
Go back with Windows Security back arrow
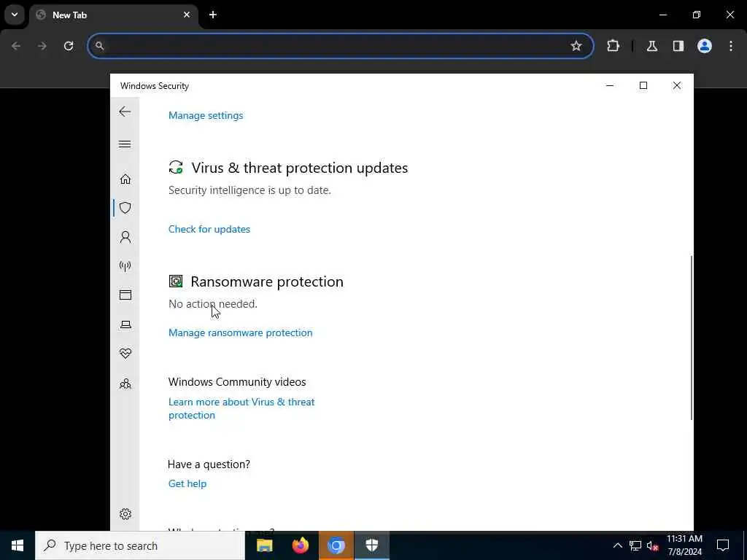(x=125, y=112)
